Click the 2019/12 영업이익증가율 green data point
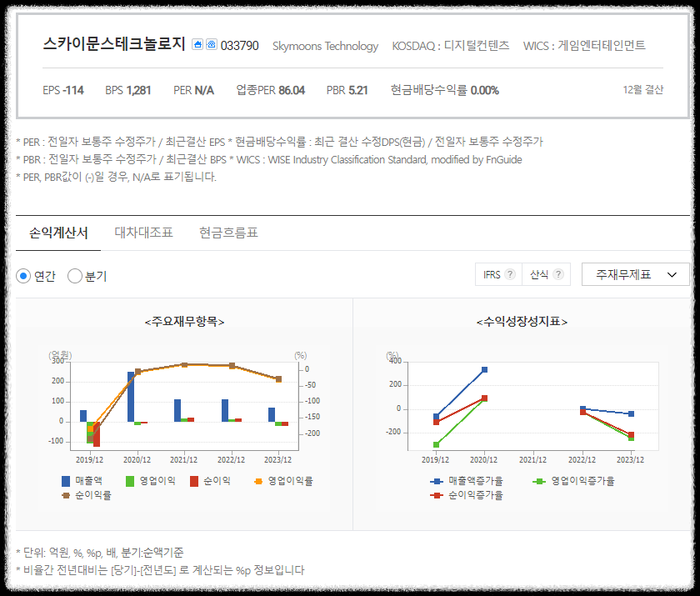The image size is (700, 596). (x=436, y=444)
